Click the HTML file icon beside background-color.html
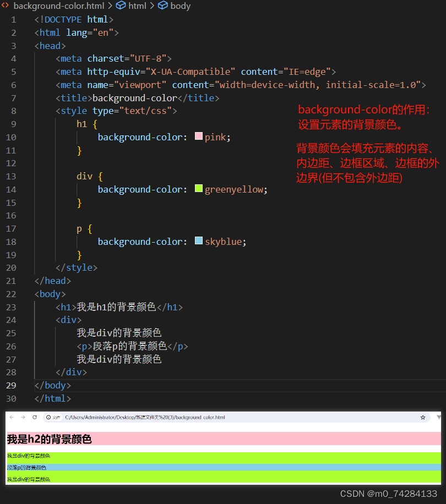The image size is (446, 504). coord(6,6)
